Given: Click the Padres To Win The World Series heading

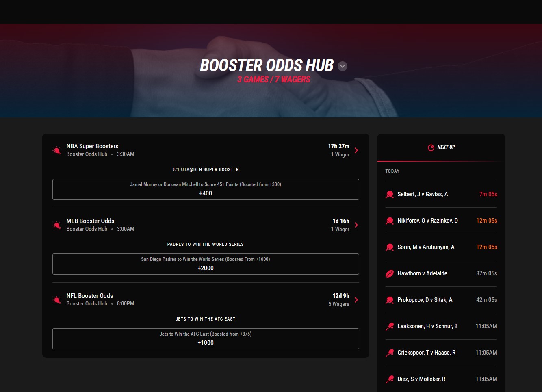Looking at the screenshot, I should pos(206,244).
